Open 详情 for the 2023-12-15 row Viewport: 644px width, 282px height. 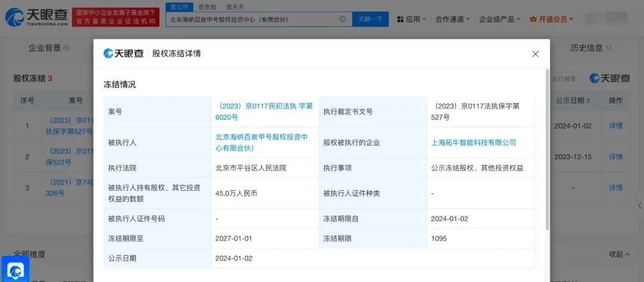[615, 157]
